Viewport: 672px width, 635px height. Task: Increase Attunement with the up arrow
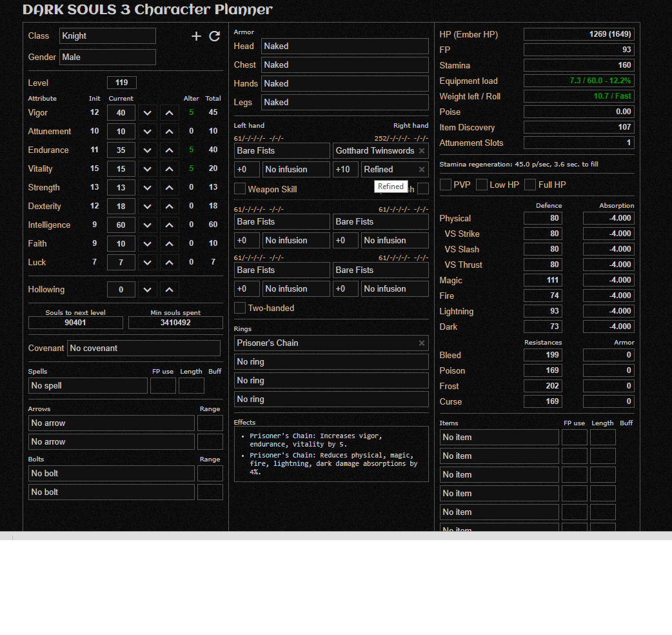(x=169, y=132)
